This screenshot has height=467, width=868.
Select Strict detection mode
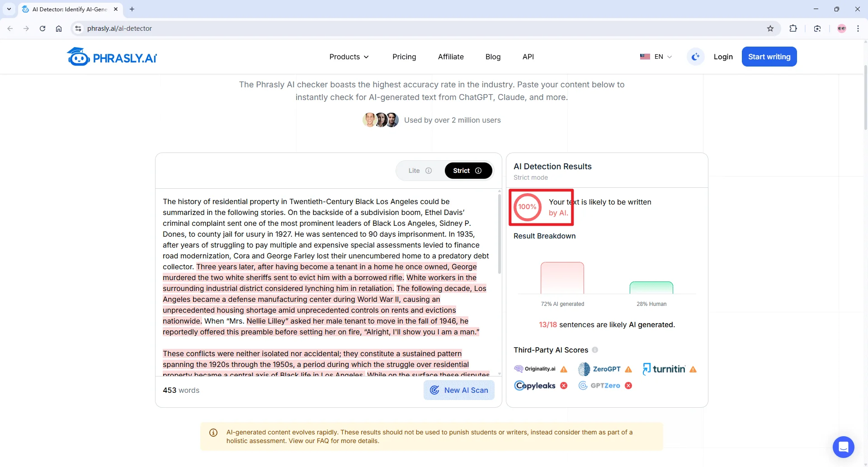click(468, 171)
